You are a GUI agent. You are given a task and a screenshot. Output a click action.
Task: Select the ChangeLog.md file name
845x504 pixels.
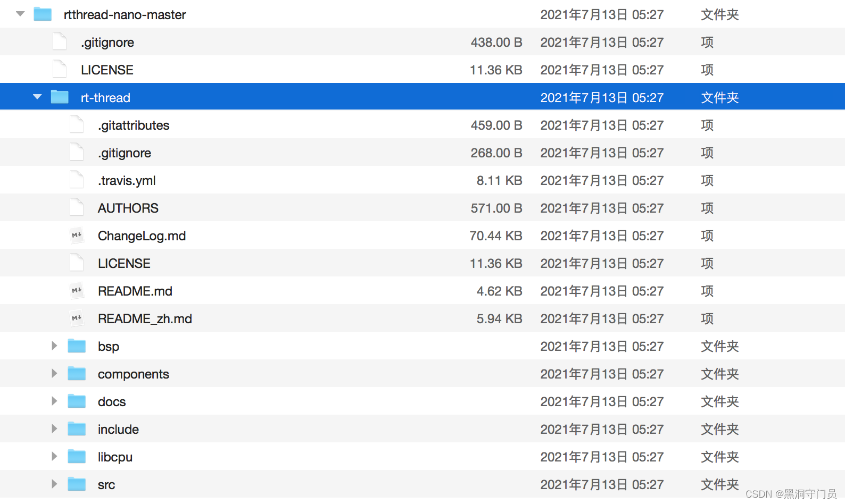click(x=142, y=236)
